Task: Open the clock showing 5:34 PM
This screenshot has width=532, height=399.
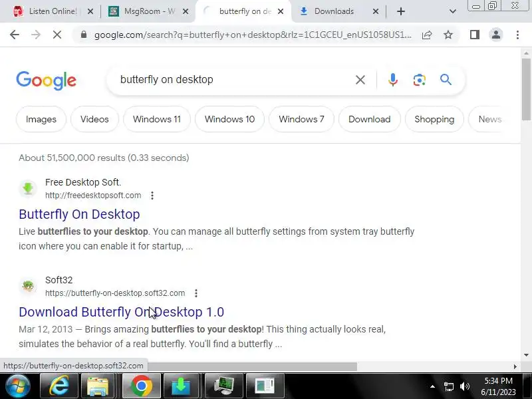Action: click(x=498, y=386)
